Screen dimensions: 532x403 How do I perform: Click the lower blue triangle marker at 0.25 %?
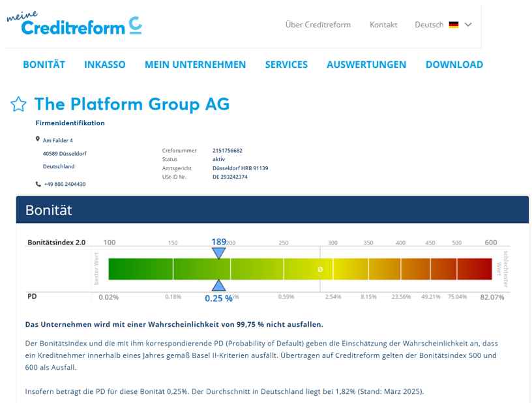tap(219, 285)
